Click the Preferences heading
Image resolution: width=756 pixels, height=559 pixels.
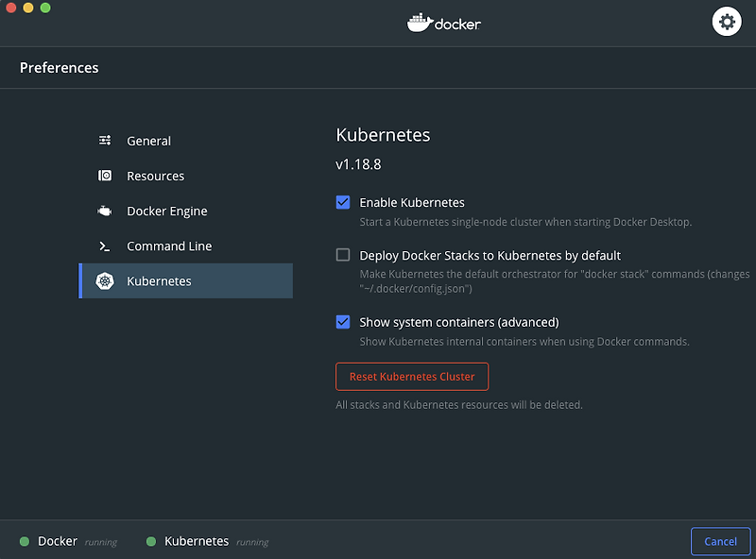pyautogui.click(x=60, y=67)
